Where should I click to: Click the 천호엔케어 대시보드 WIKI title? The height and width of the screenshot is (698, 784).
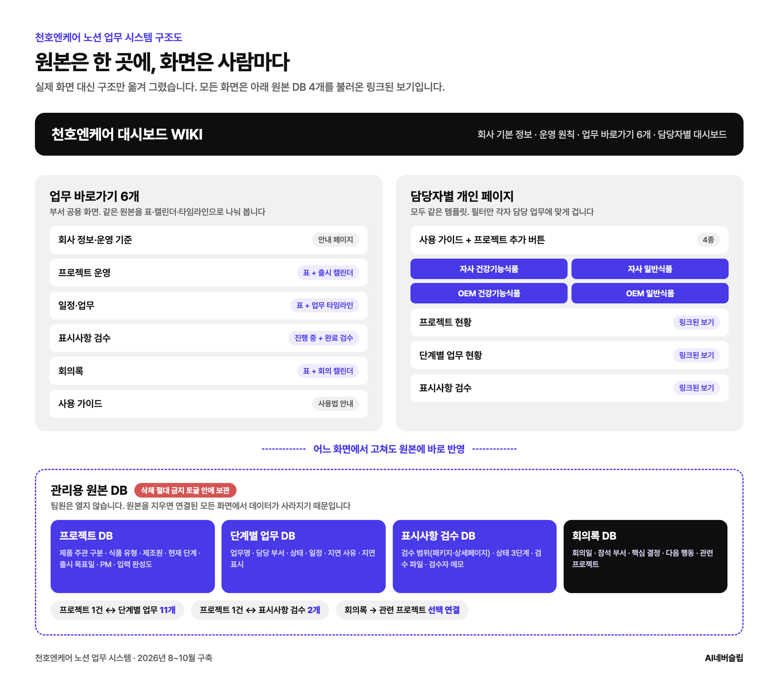(127, 134)
